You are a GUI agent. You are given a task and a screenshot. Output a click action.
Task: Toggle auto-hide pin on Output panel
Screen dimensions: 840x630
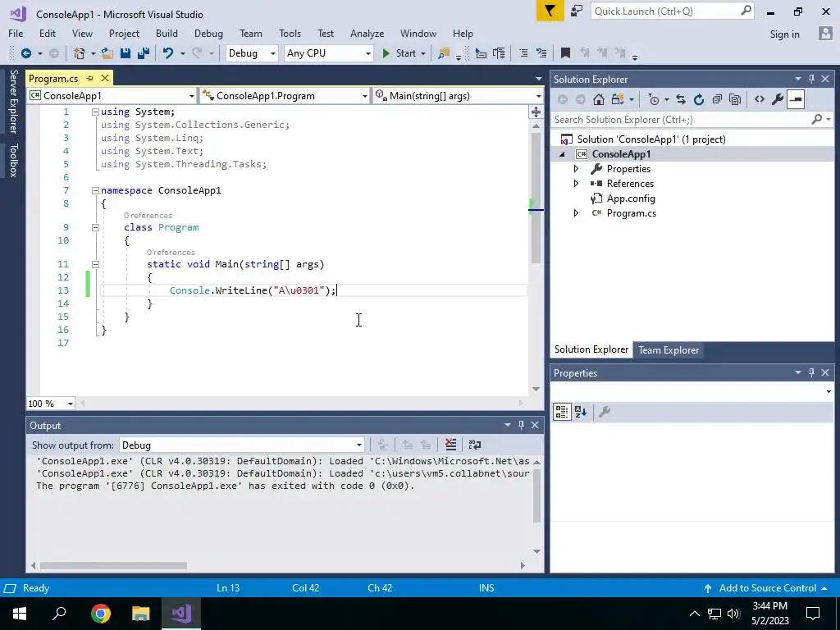click(x=521, y=425)
